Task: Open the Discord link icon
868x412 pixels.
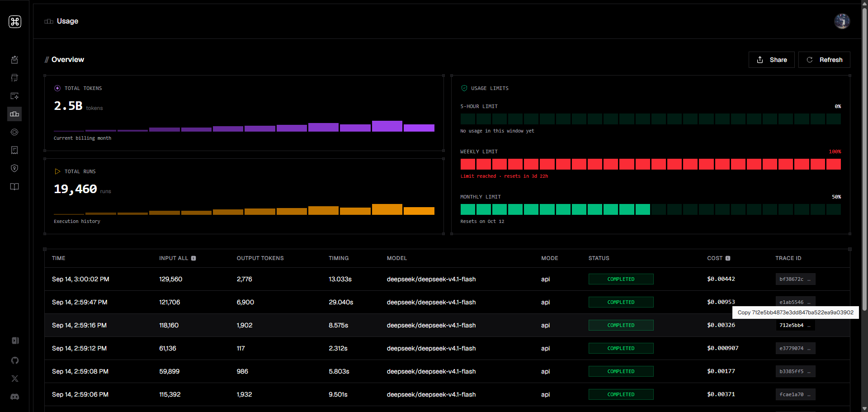Action: [15, 397]
